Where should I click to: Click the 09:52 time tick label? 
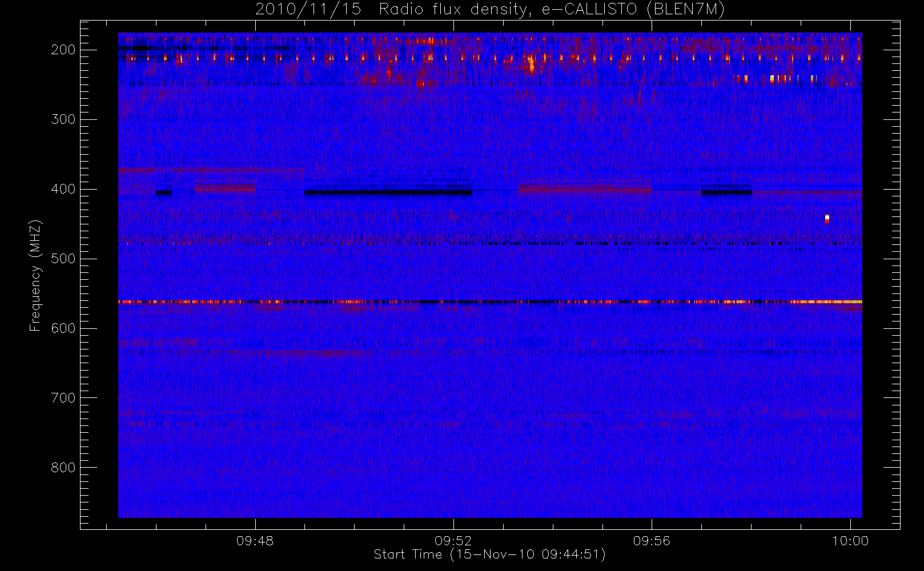[453, 541]
